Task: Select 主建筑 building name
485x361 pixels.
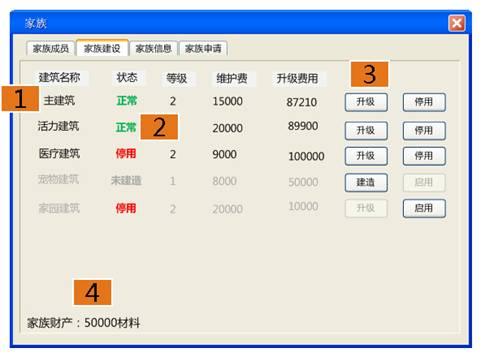Action: (59, 100)
